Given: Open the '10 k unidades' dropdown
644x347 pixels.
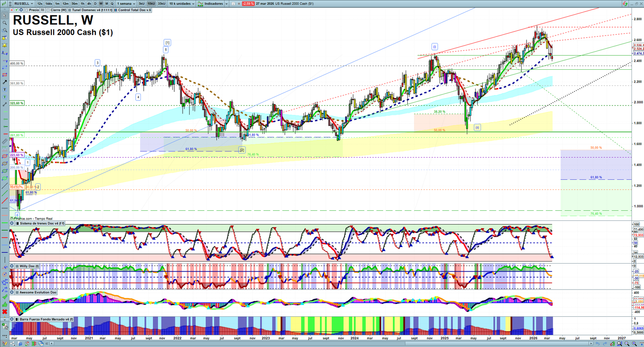Looking at the screenshot, I should [182, 4].
